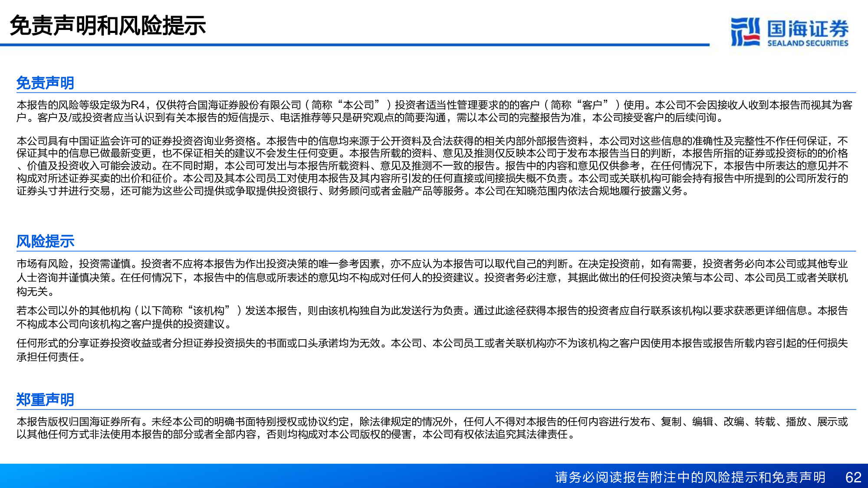868x488 pixels.
Task: Click the SEALAND SECURITIES English text
Action: (x=808, y=43)
